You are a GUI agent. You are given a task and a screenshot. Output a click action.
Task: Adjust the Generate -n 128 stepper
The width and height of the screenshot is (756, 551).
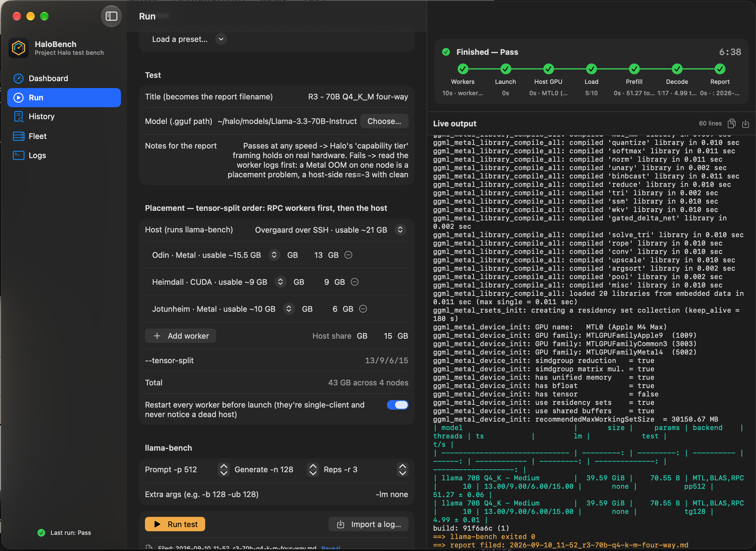point(313,470)
